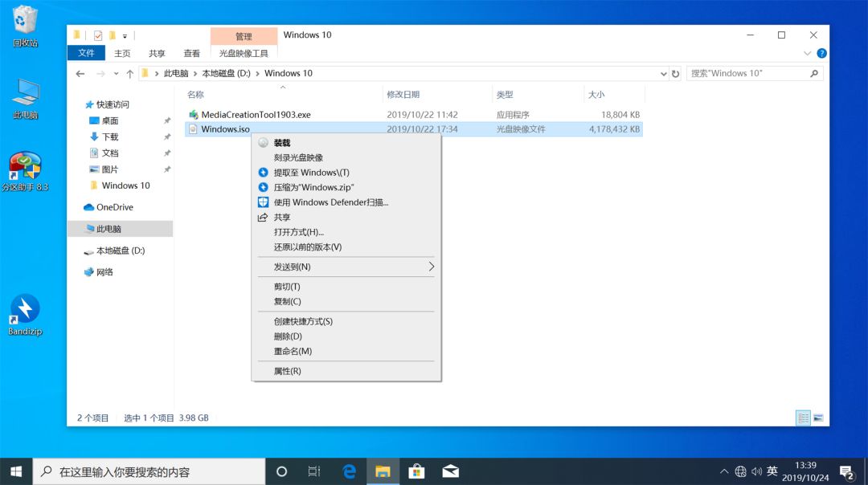
Task: Switch to large thumbnails view from the status bar
Action: click(x=819, y=418)
